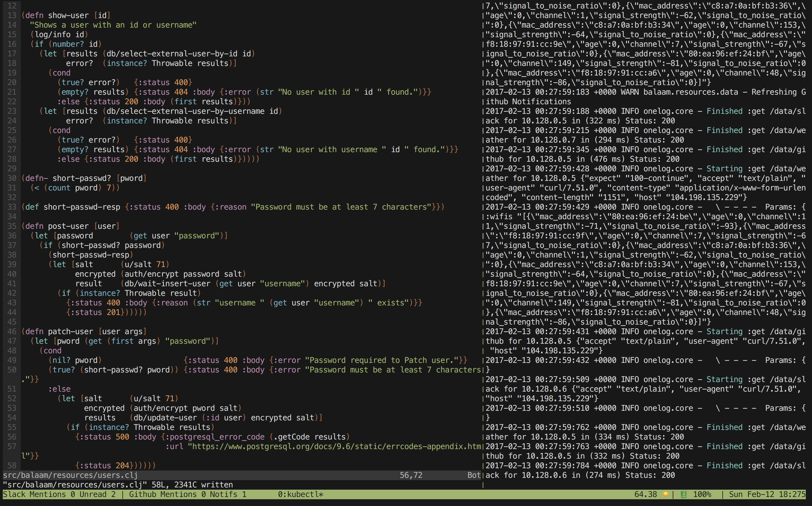Click Finished in the 00:27:59:762 log line
The image size is (812, 506).
coord(724,427)
